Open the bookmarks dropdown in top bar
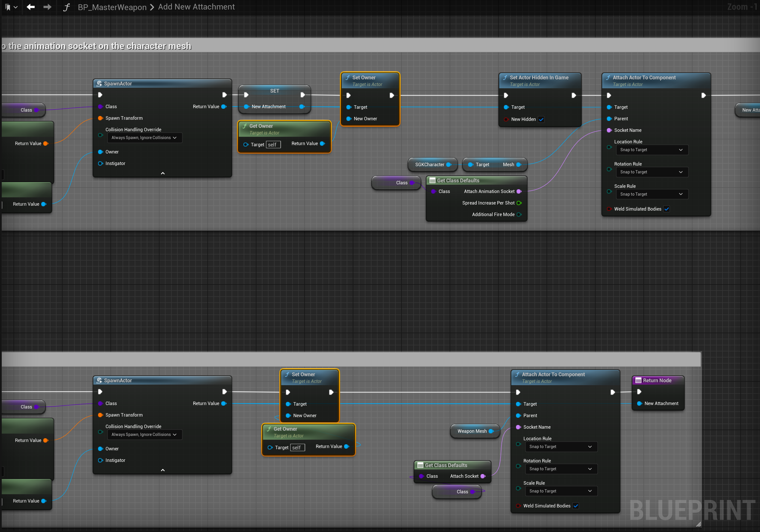The width and height of the screenshot is (760, 532). point(11,7)
